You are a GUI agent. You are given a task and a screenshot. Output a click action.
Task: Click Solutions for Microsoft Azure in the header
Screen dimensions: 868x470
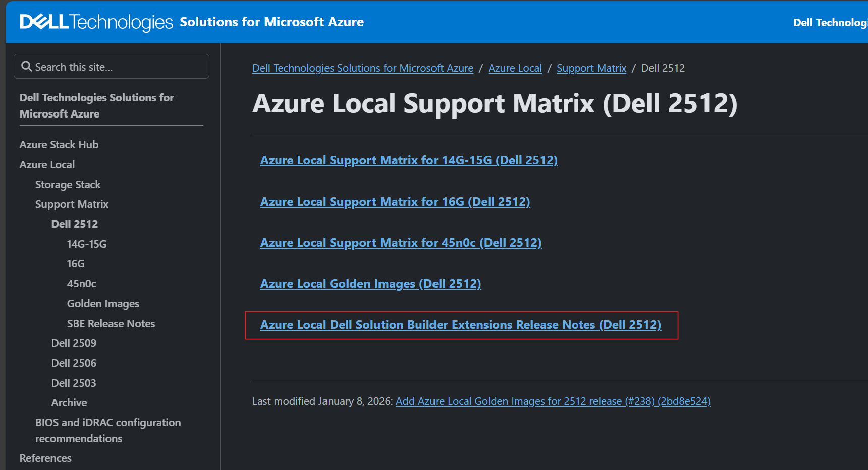[x=272, y=22]
